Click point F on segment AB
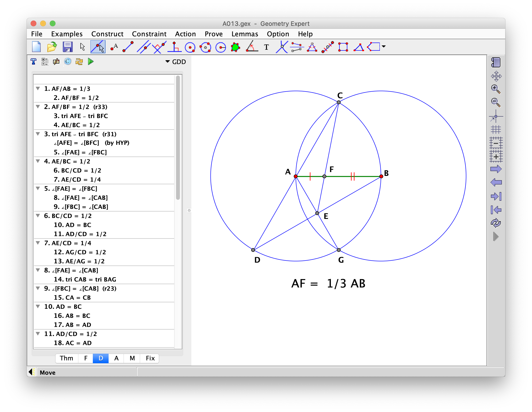This screenshot has height=412, width=532. 324,176
